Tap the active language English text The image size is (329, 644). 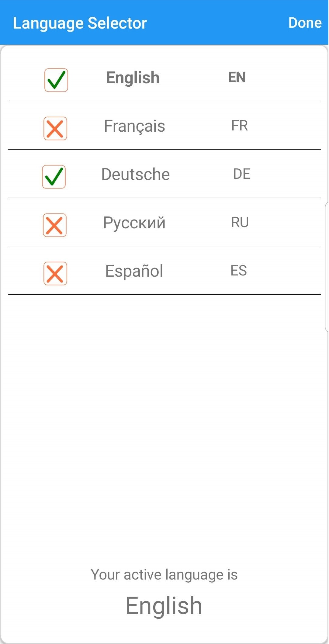pyautogui.click(x=164, y=606)
